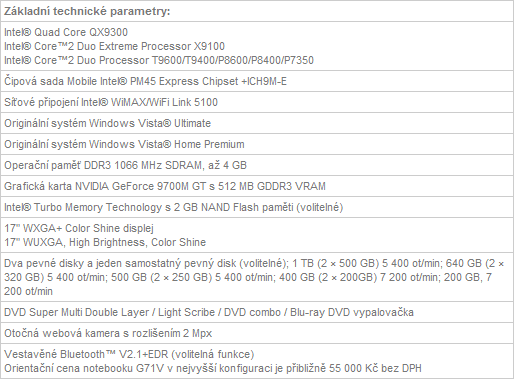
Task: Select the NVIDIA GeForce 9700M GT row
Action: coord(257,186)
